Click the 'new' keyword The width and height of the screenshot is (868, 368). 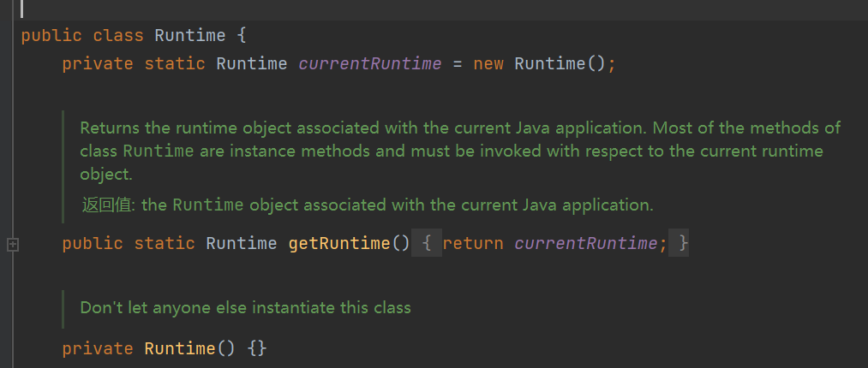488,64
